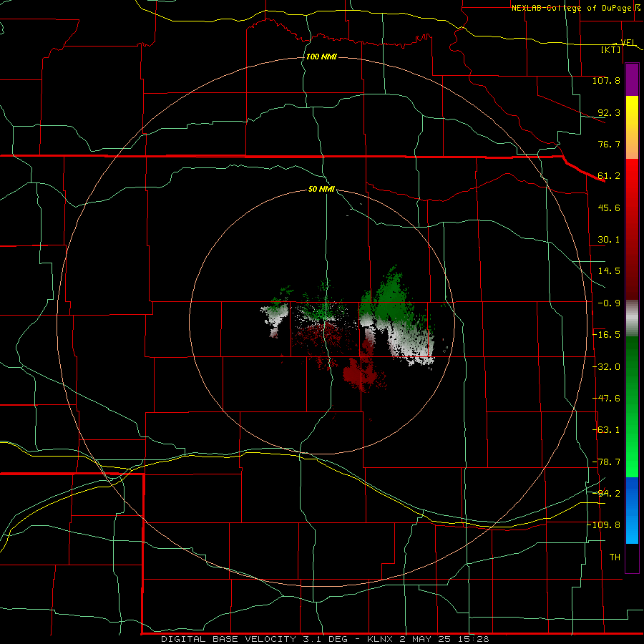
Task: Click the gray near-zero segment of the color bar
Action: tap(632, 318)
